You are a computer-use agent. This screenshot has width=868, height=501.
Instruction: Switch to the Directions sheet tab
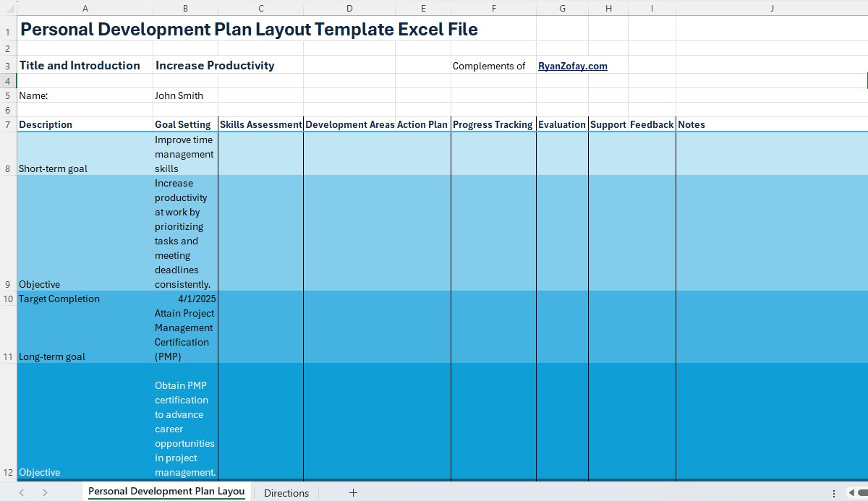[286, 492]
